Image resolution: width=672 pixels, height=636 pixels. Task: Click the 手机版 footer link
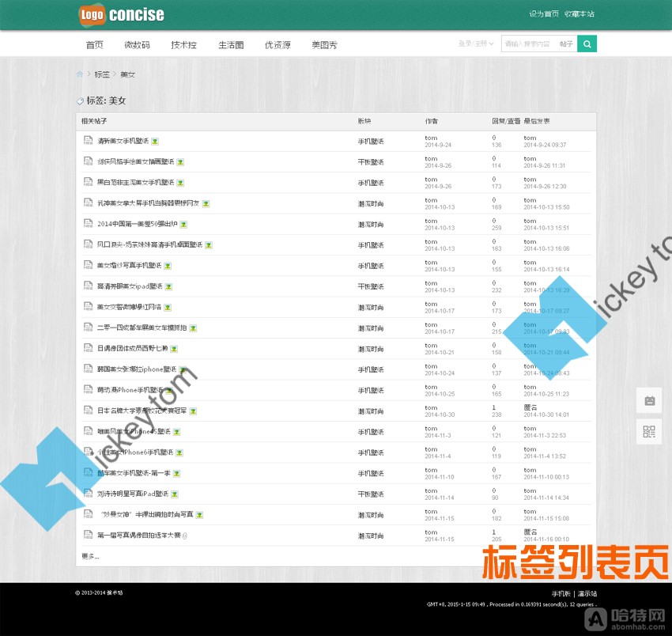[561, 593]
